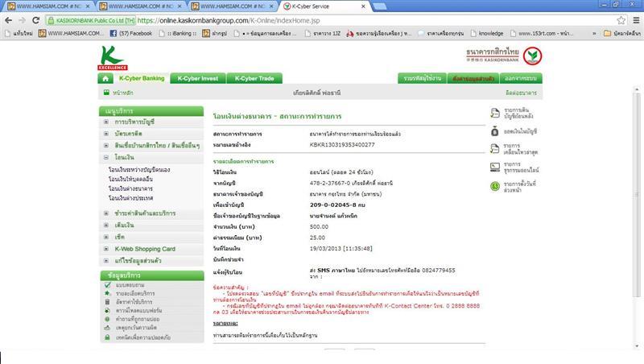Open a new tab with the new-tab button
644x364 pixels.
tap(379, 6)
